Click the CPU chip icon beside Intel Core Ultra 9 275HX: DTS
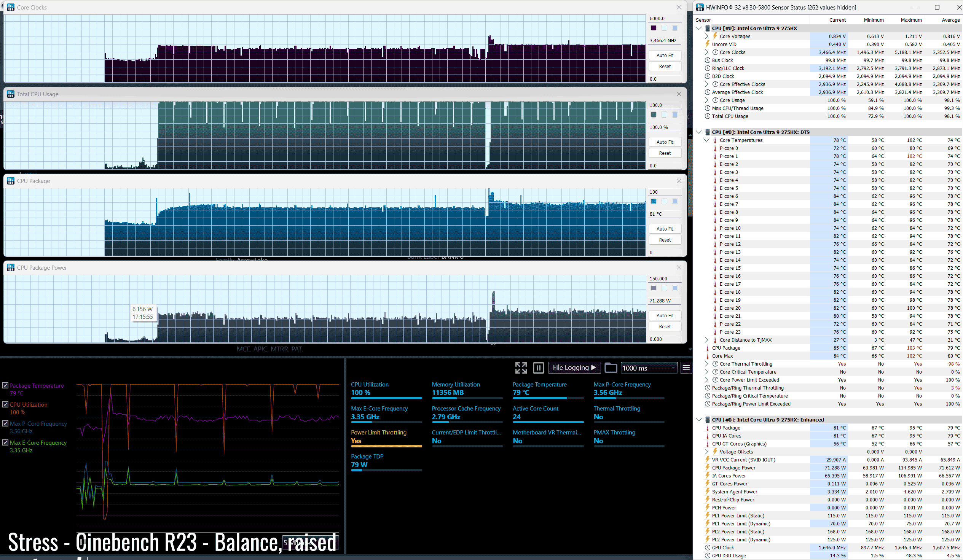The image size is (963, 560). (x=707, y=132)
